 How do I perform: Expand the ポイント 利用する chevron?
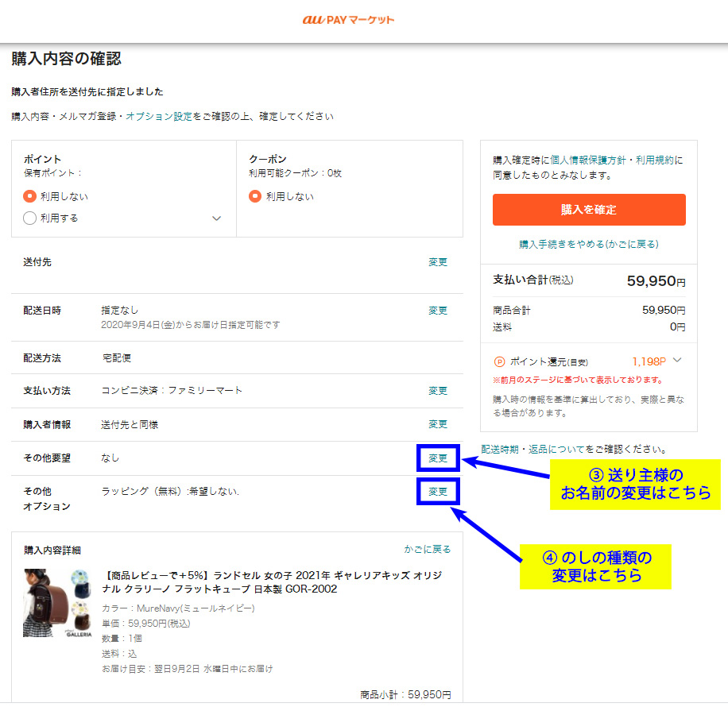216,218
